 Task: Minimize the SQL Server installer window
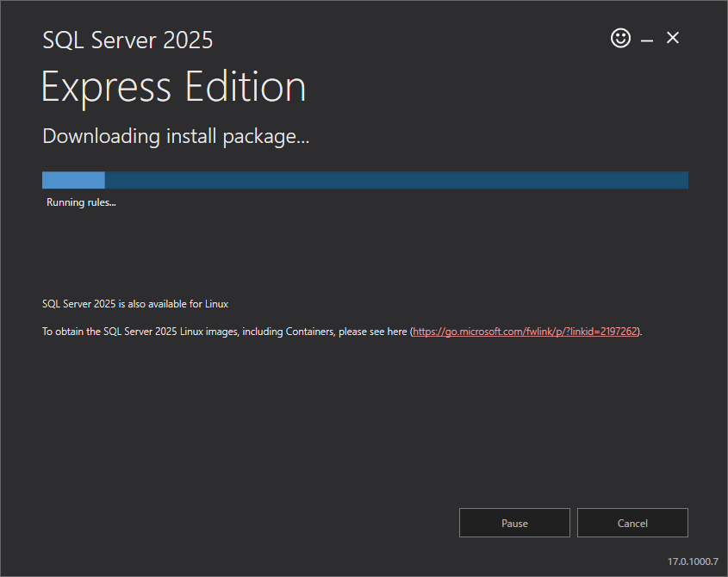click(x=647, y=39)
